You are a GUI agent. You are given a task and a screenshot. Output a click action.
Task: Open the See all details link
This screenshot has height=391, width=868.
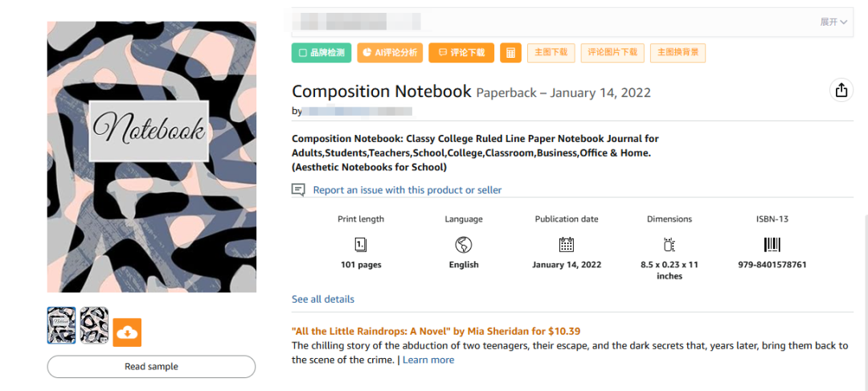323,299
